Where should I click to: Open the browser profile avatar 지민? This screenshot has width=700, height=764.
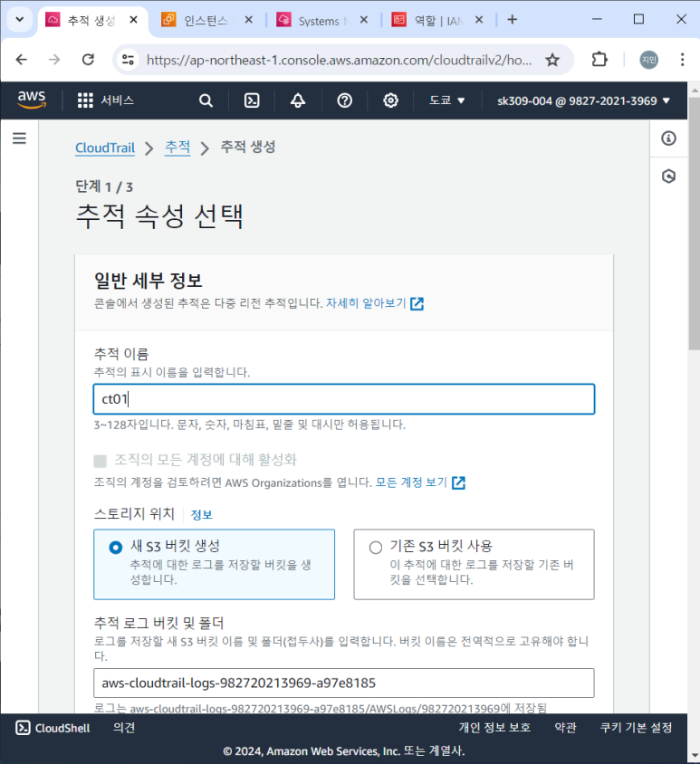click(648, 60)
